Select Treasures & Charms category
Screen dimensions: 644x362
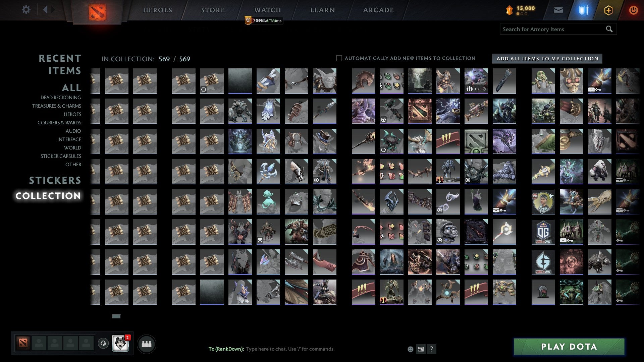point(57,106)
